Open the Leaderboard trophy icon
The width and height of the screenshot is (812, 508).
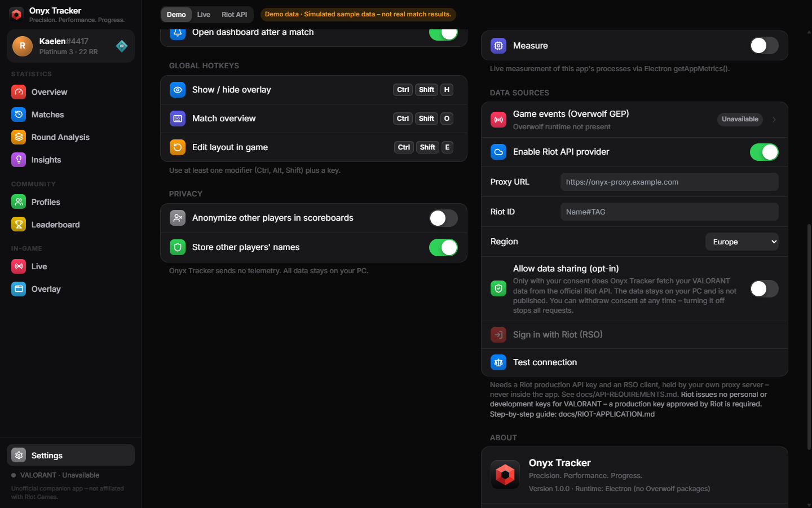tap(19, 225)
